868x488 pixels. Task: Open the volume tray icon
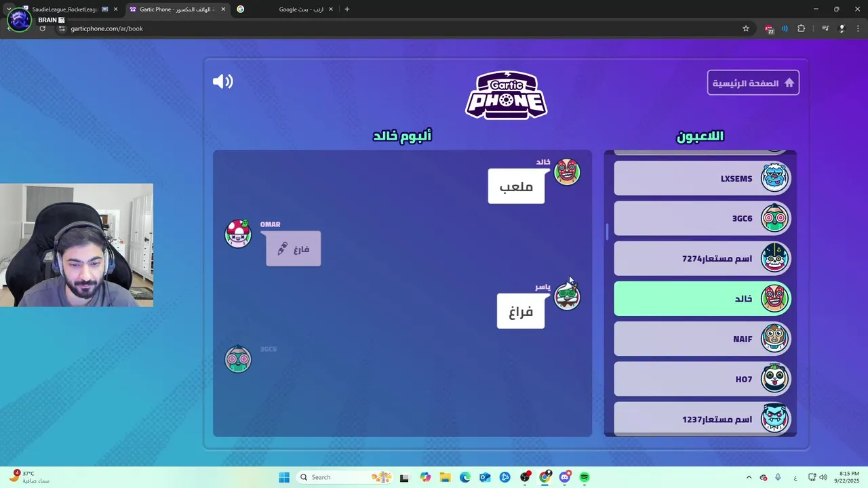coord(823,477)
